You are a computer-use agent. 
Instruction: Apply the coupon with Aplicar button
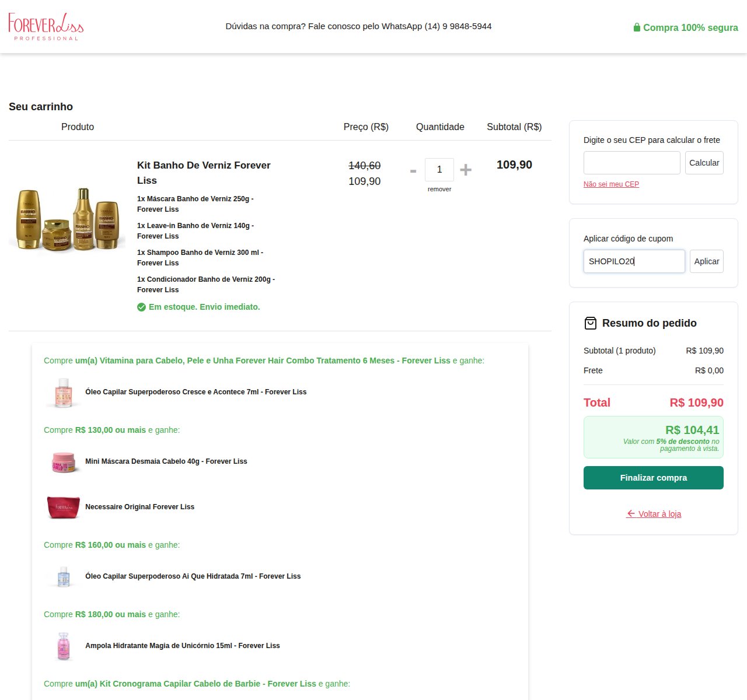[707, 261]
